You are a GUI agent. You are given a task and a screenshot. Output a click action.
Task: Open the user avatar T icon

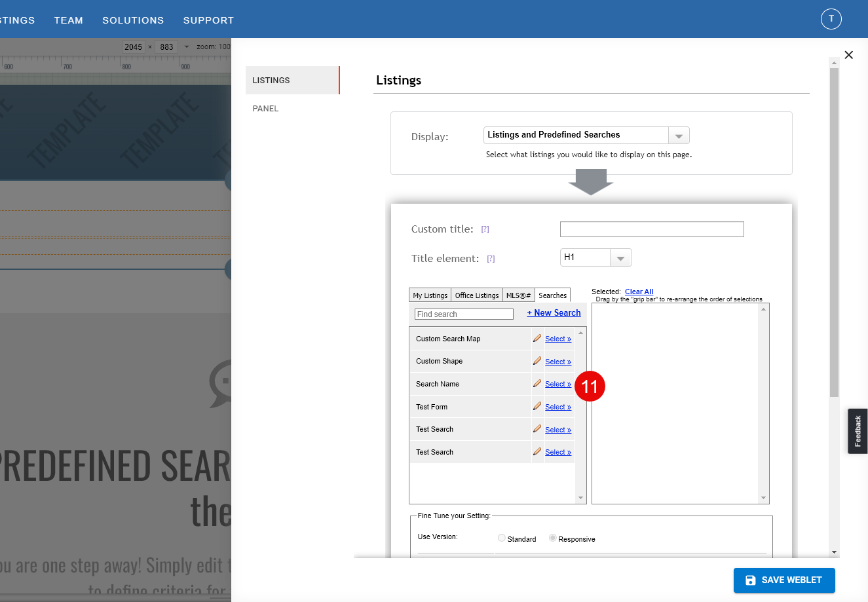(831, 19)
